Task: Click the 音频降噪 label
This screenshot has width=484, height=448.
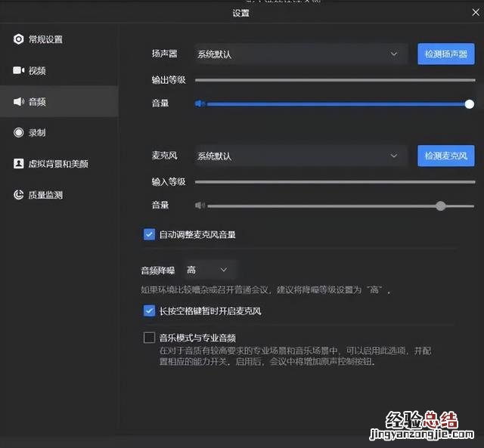Action: tap(158, 270)
